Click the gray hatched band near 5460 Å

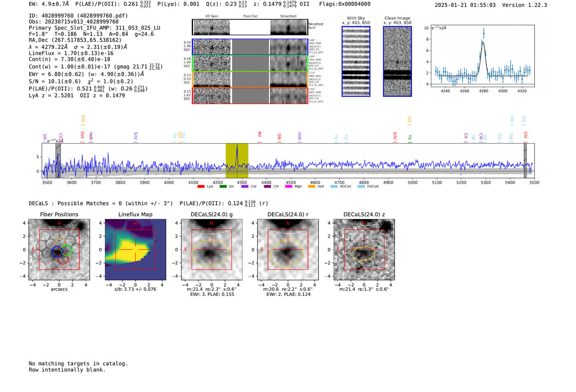click(525, 161)
